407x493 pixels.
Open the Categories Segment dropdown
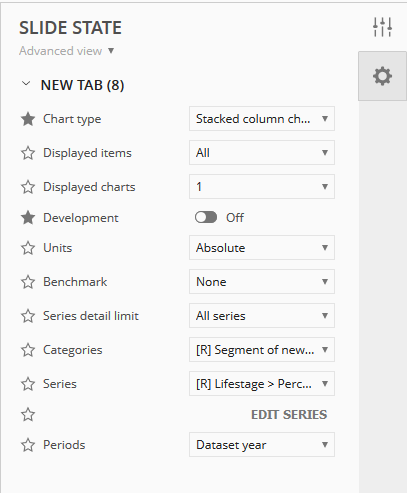pyautogui.click(x=262, y=350)
